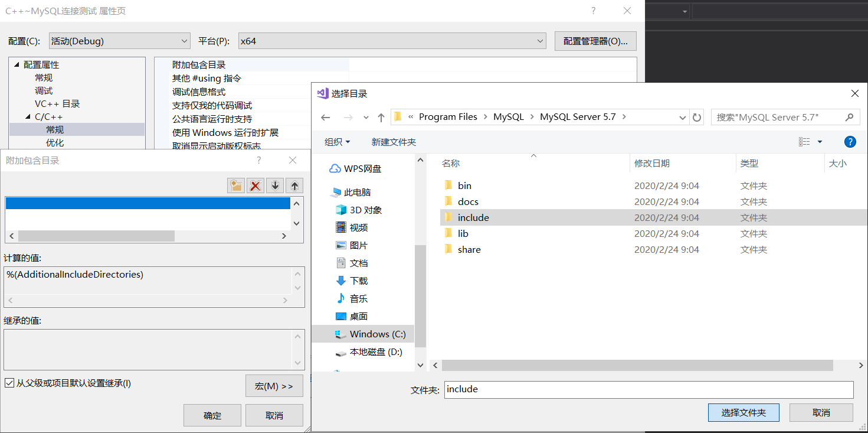
Task: Select 附加包含目录 property row
Action: click(x=199, y=64)
